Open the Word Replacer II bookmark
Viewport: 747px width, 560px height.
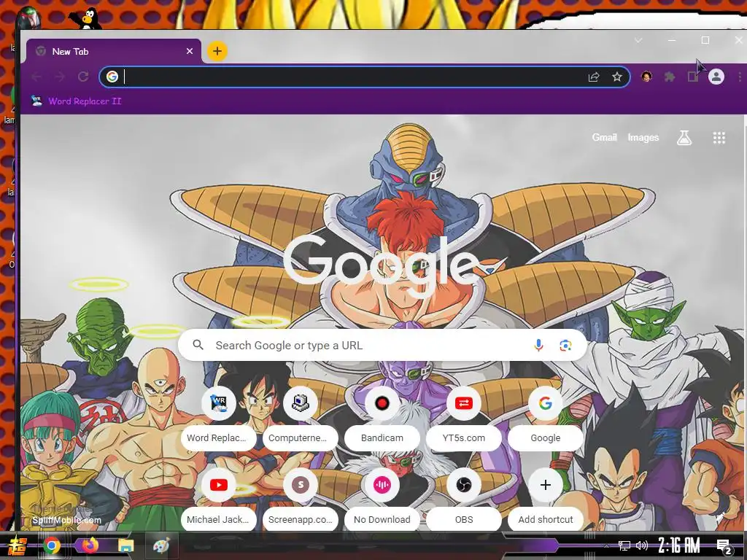tap(77, 101)
